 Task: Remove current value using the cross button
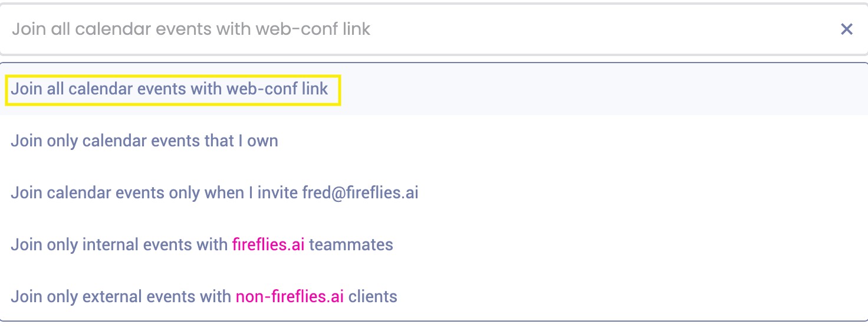point(846,29)
